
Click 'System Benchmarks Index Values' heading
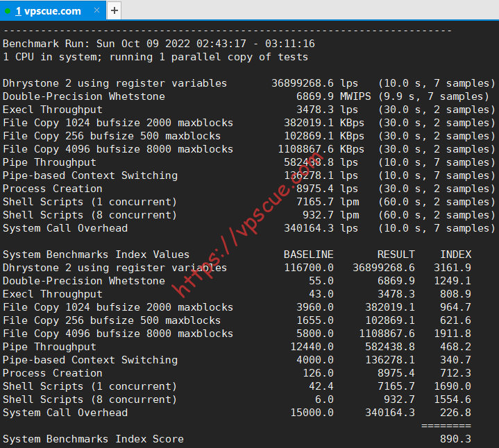pyautogui.click(x=96, y=255)
